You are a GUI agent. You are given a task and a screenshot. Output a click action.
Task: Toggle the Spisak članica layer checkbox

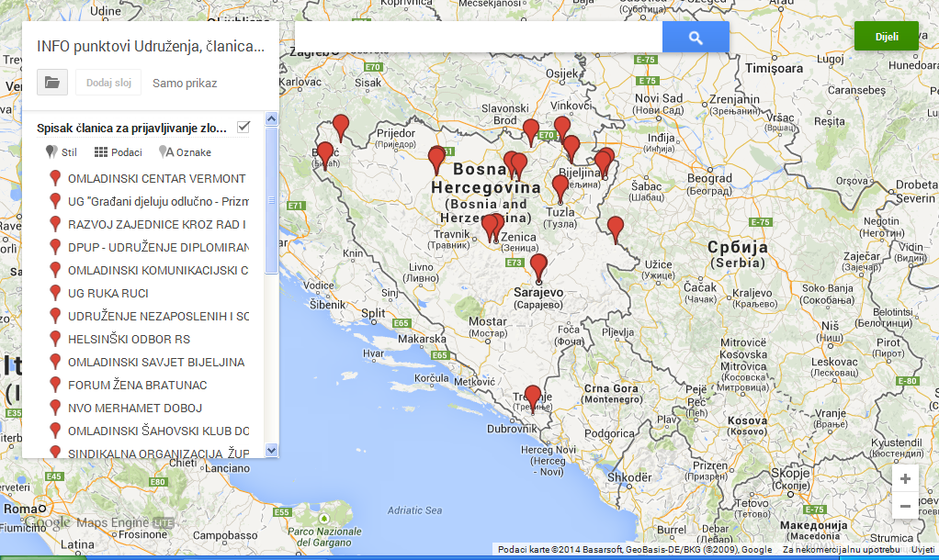[x=243, y=128]
